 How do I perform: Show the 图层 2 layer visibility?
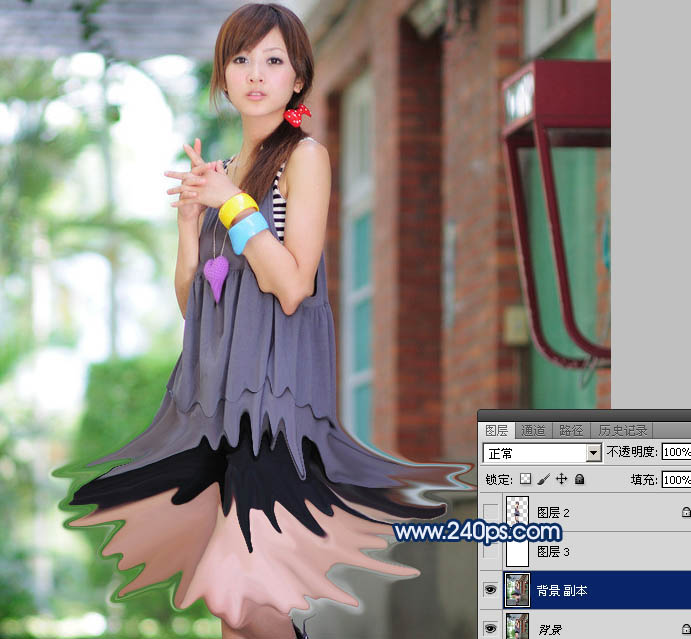490,512
